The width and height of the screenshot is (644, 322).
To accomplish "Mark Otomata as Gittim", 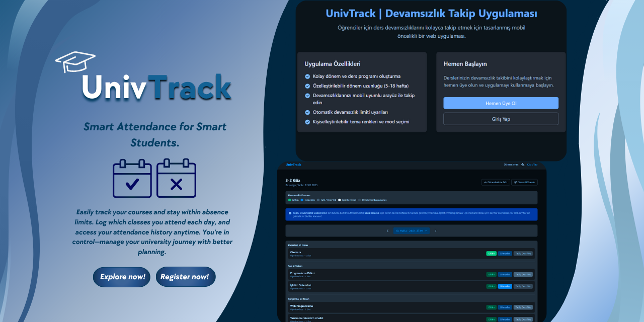I will (491, 254).
